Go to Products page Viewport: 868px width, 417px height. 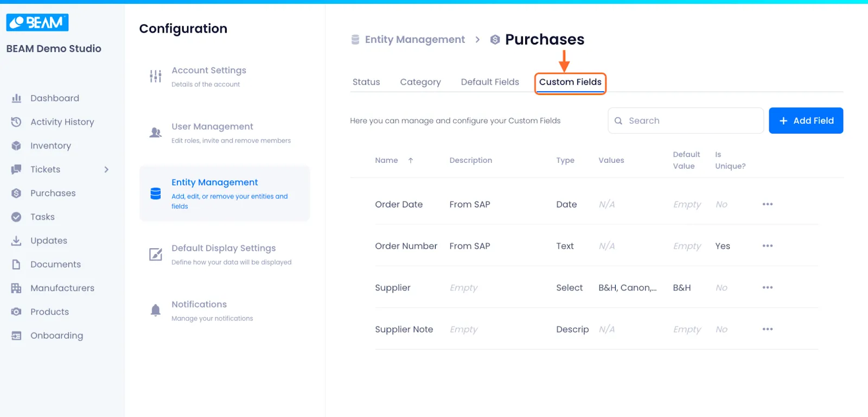pyautogui.click(x=49, y=312)
